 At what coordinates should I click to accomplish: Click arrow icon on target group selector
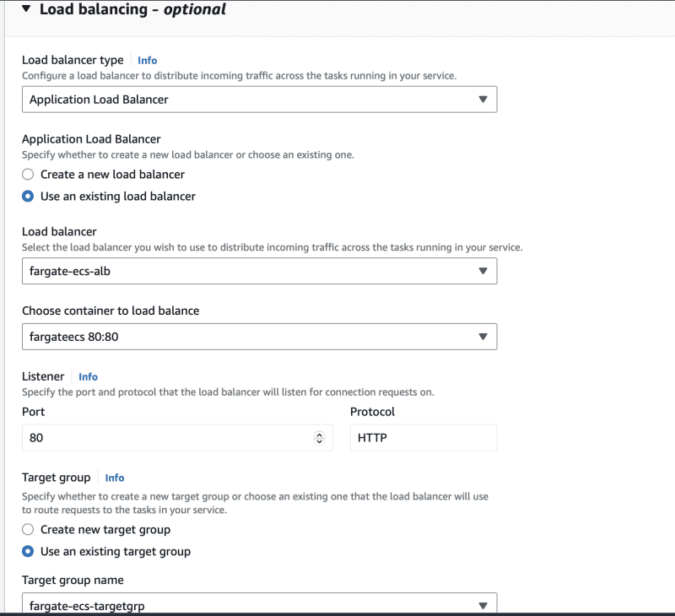pos(483,606)
